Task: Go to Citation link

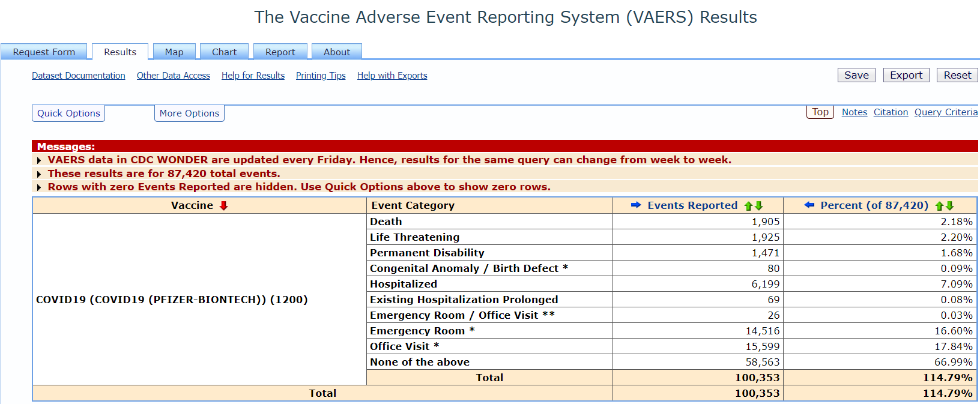Action: click(x=891, y=112)
